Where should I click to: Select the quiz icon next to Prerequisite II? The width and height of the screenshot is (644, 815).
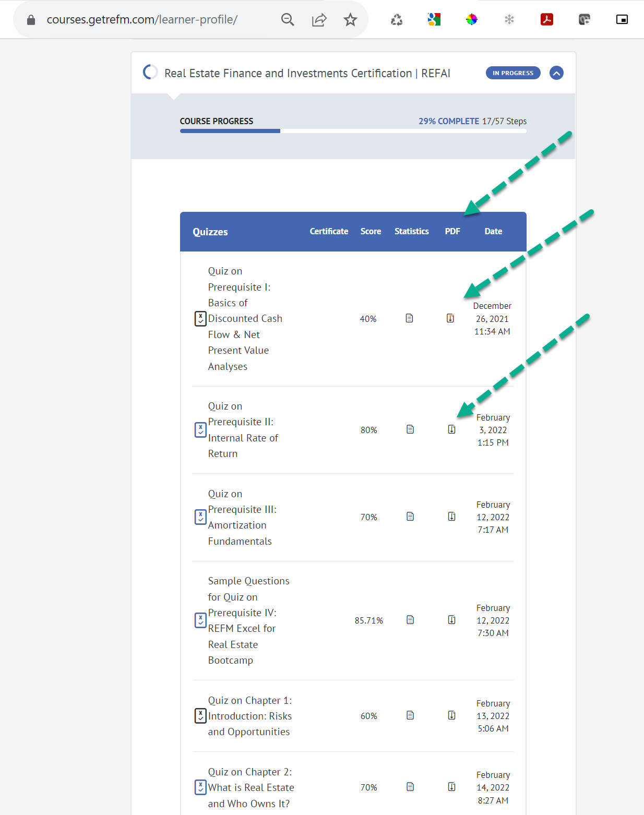(x=200, y=429)
